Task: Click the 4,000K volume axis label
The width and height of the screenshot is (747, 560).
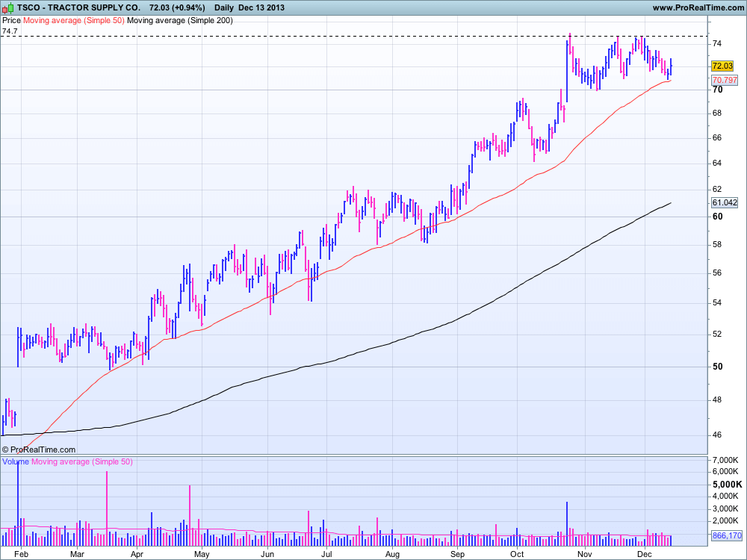Action: (725, 497)
